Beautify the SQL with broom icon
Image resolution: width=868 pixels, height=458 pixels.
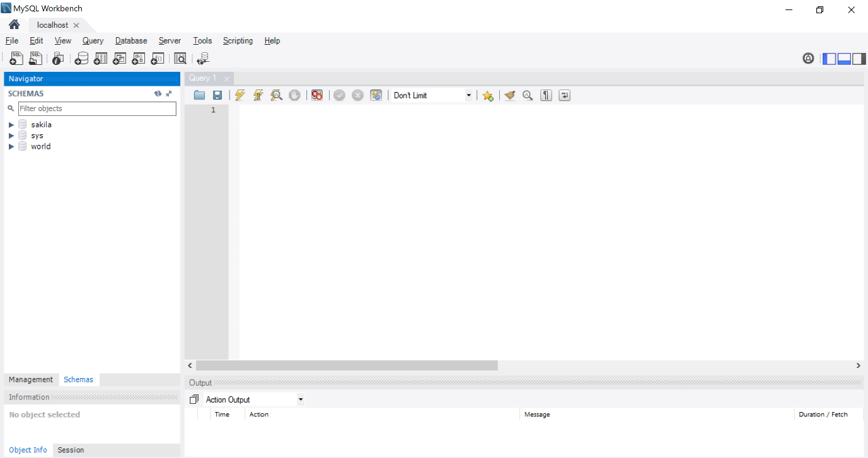pyautogui.click(x=510, y=95)
